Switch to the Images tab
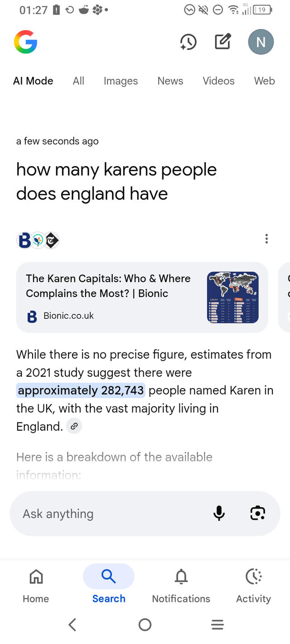 (x=121, y=81)
